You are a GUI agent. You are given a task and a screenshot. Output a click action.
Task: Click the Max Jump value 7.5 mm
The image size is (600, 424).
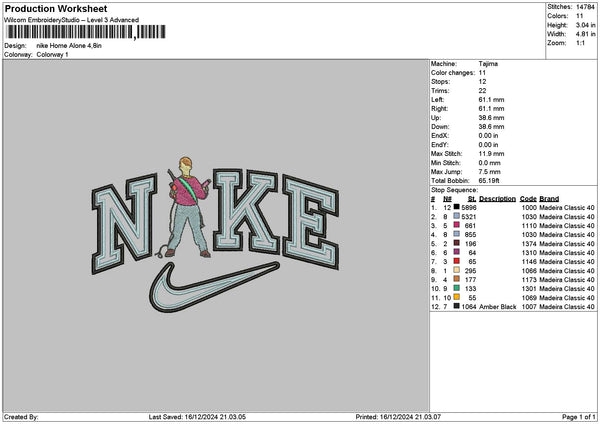point(489,172)
